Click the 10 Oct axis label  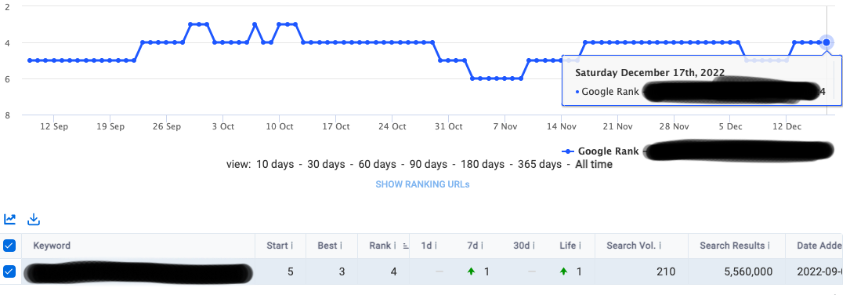(x=279, y=126)
